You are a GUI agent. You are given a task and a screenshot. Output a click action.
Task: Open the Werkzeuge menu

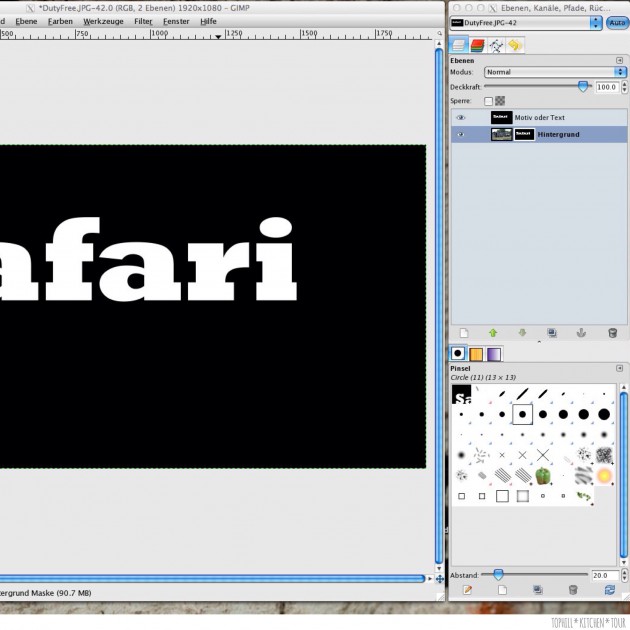click(103, 21)
